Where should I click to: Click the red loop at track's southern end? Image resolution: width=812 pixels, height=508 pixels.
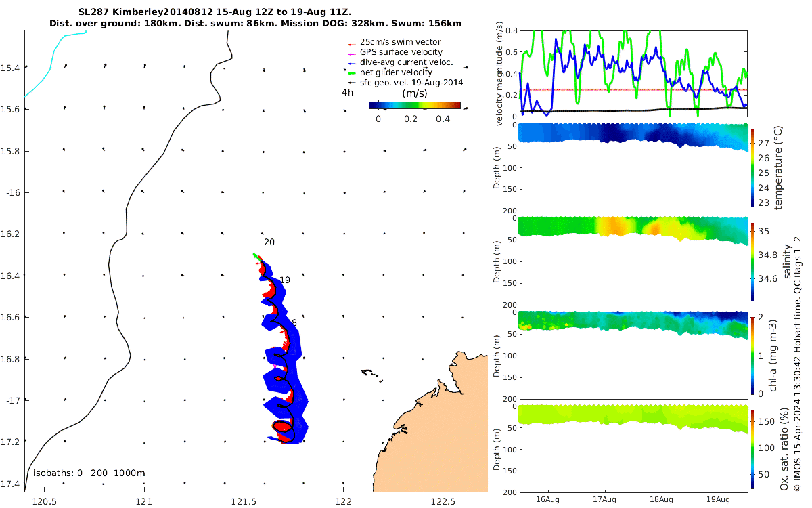pyautogui.click(x=283, y=427)
